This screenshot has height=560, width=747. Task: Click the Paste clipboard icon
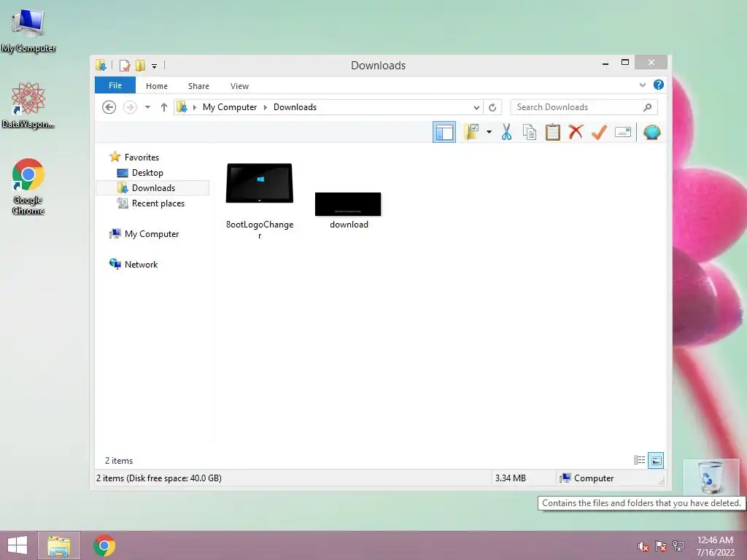click(553, 132)
